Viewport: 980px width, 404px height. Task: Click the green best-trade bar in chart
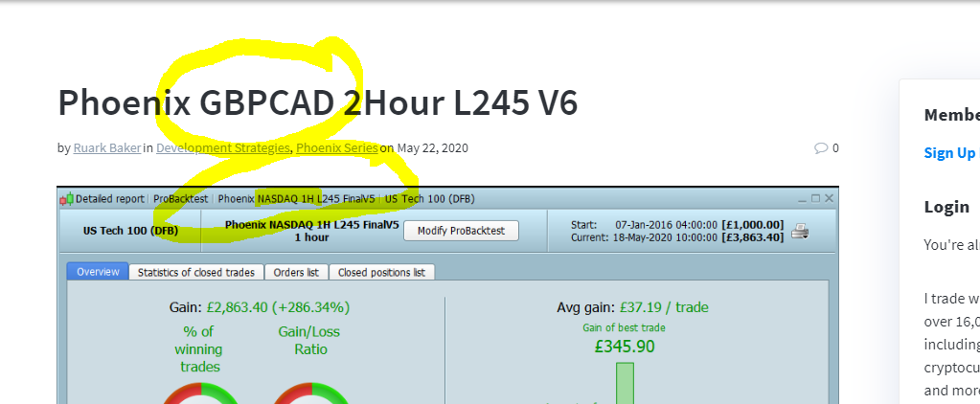[x=625, y=383]
